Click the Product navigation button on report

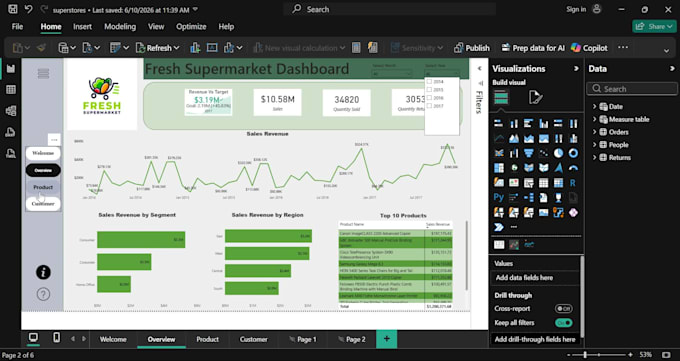[43, 187]
